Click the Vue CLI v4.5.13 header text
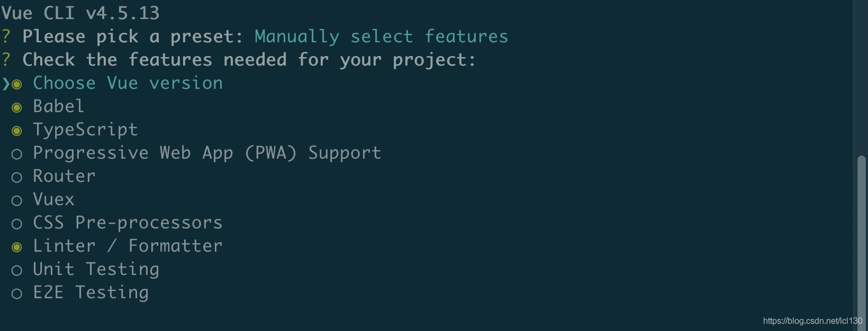868x331 pixels. pyautogui.click(x=80, y=13)
